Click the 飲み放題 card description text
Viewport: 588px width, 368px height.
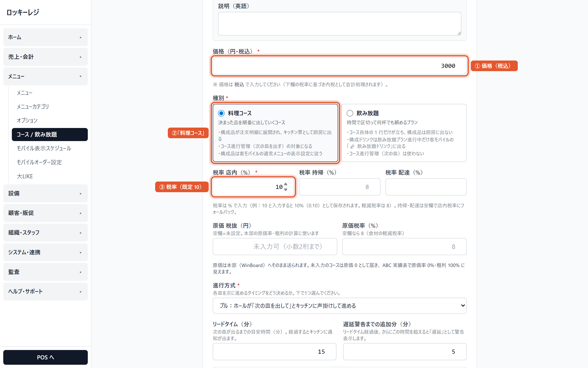point(382,122)
